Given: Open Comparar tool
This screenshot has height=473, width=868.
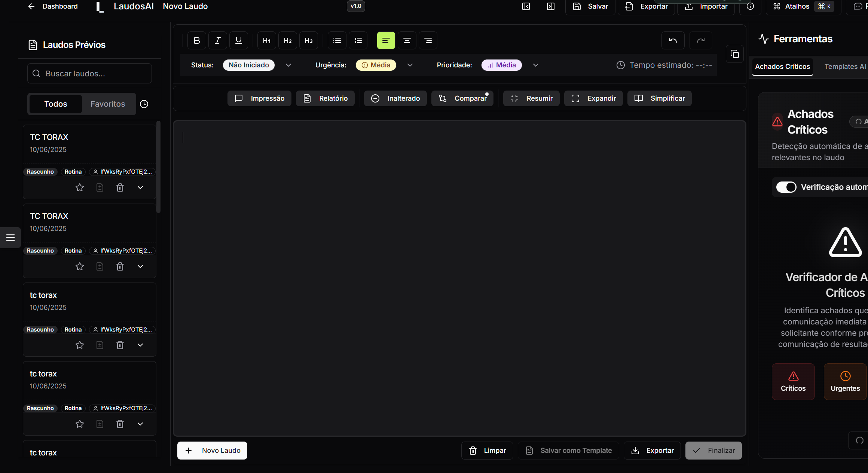Looking at the screenshot, I should click(462, 98).
